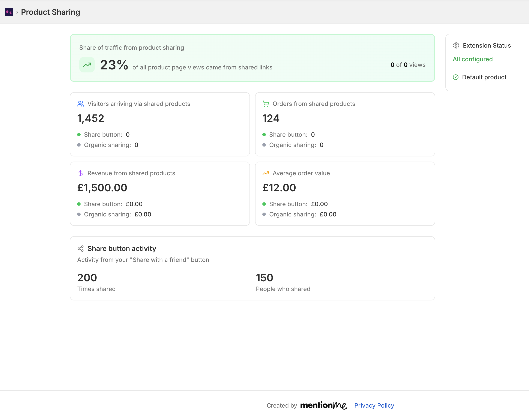Toggle the Organic sharing indicator on orders card
The image size is (529, 420).
click(x=264, y=145)
